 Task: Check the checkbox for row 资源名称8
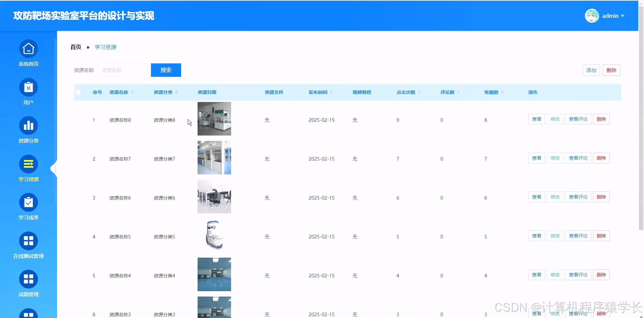78,120
